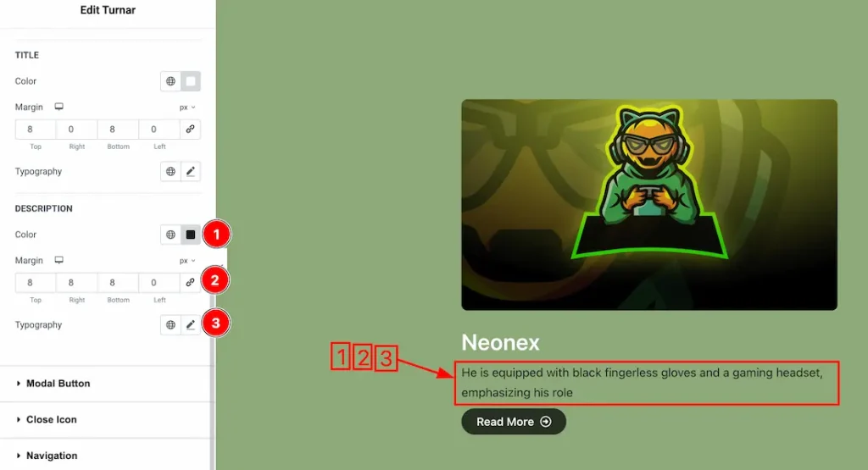Pick the Title color white swatch

point(191,81)
